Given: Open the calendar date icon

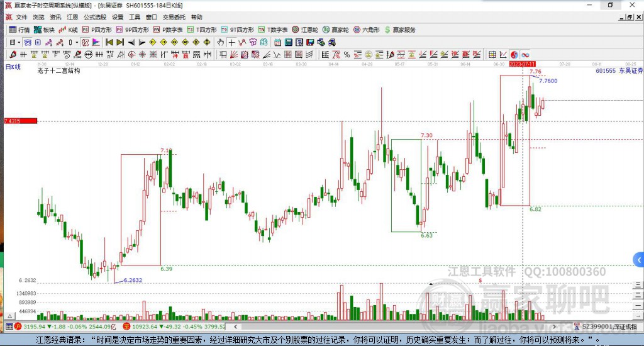Looking at the screenshot, I should (x=277, y=42).
